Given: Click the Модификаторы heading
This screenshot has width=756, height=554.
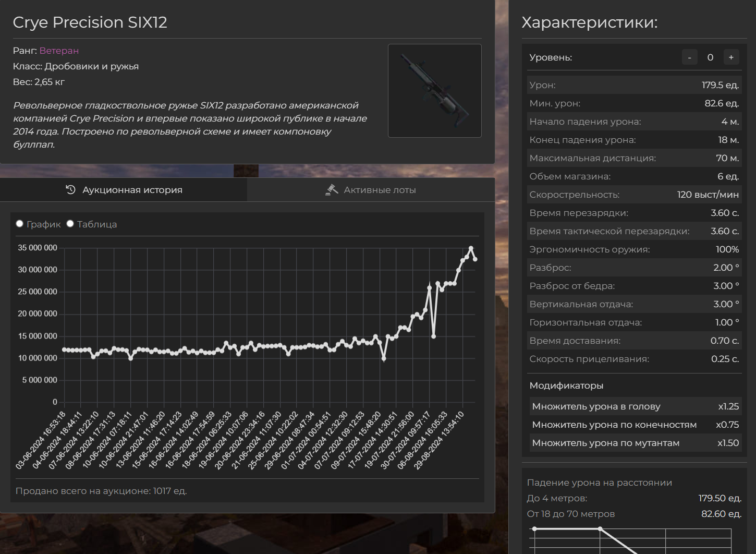Looking at the screenshot, I should [566, 386].
